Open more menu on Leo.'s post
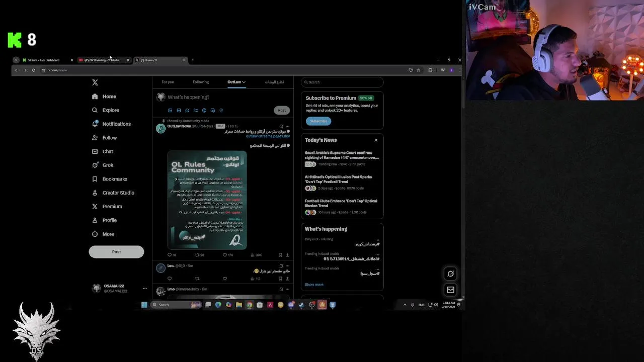 (287, 265)
